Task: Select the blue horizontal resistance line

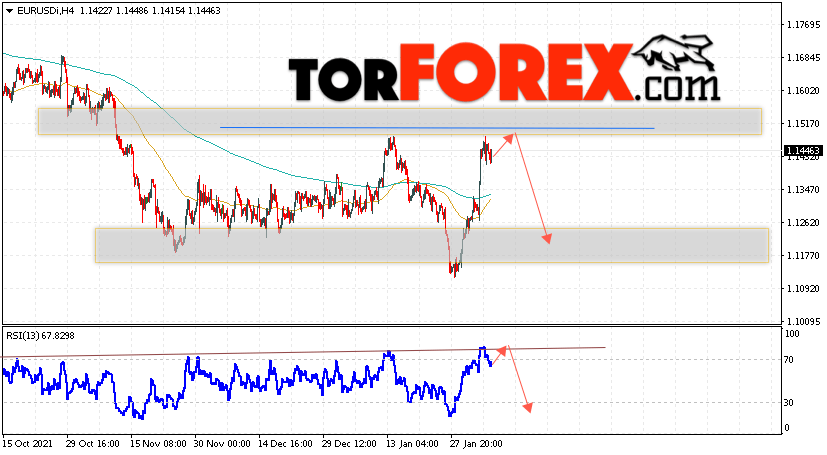Action: tap(437, 128)
